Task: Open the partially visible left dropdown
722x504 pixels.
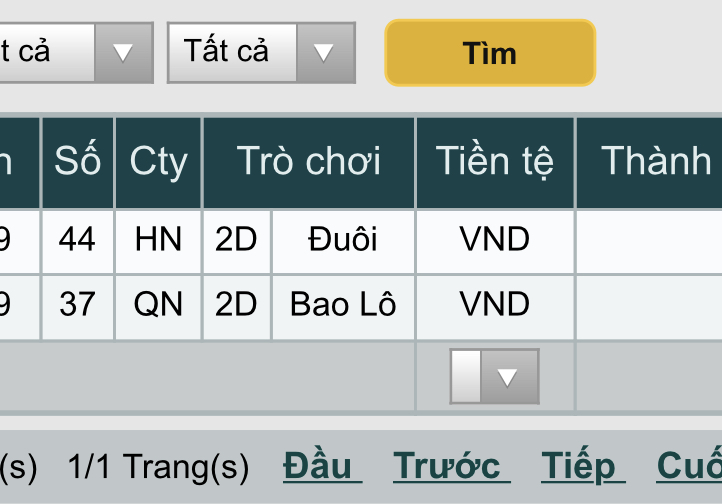Action: [75, 52]
